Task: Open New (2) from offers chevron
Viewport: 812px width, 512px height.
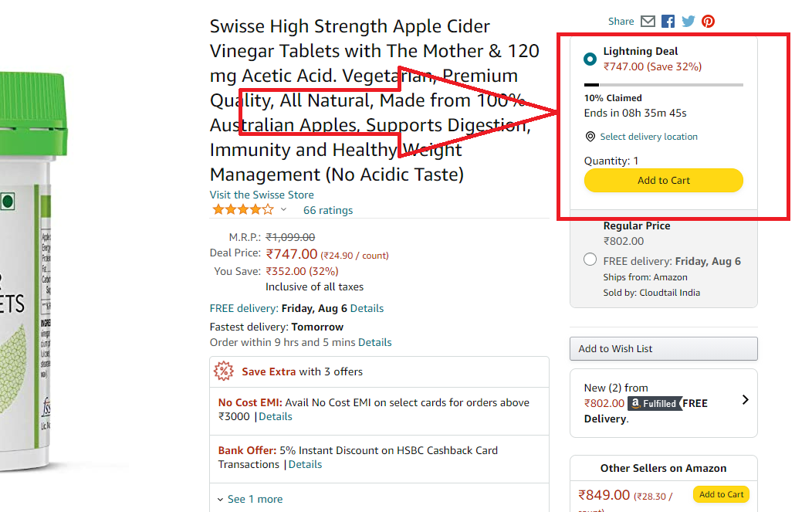Action: coord(745,399)
